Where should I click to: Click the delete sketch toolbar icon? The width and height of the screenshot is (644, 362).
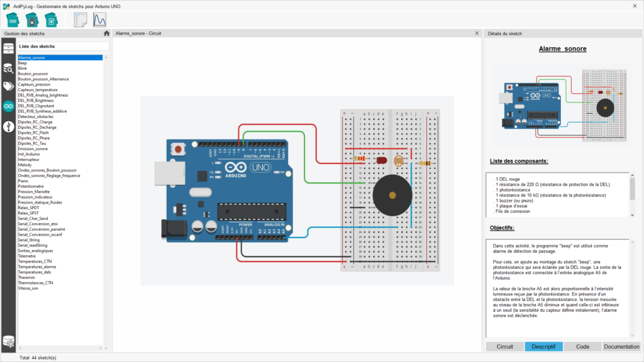(31, 19)
